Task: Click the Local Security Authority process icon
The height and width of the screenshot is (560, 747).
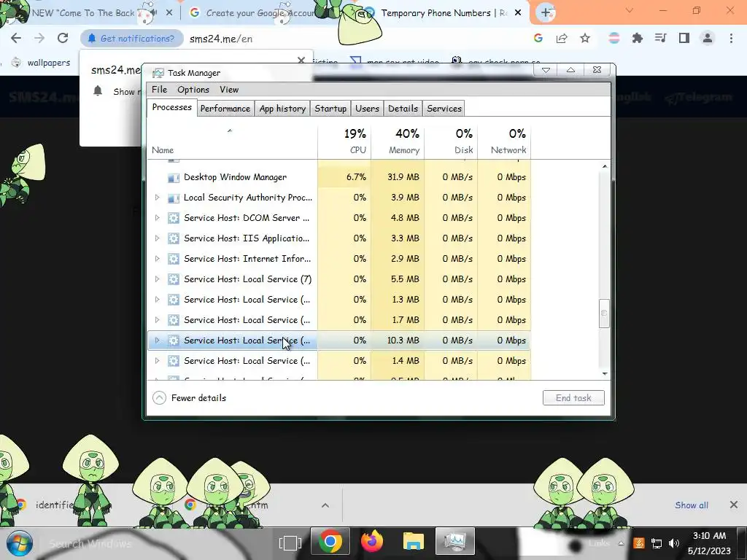Action: pos(174,198)
